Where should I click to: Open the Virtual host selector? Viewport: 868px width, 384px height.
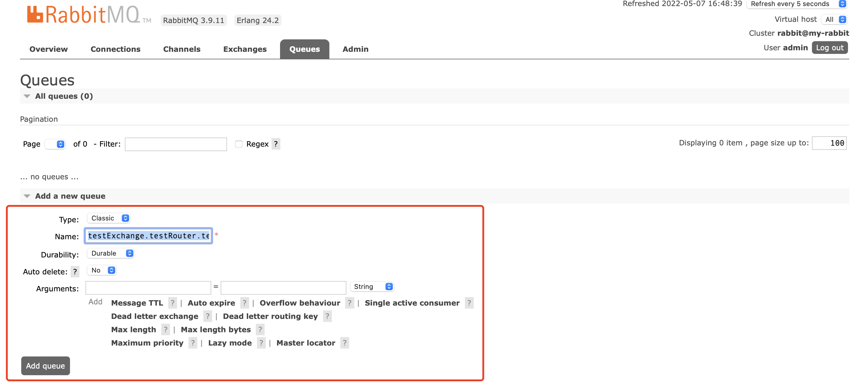[x=834, y=20]
